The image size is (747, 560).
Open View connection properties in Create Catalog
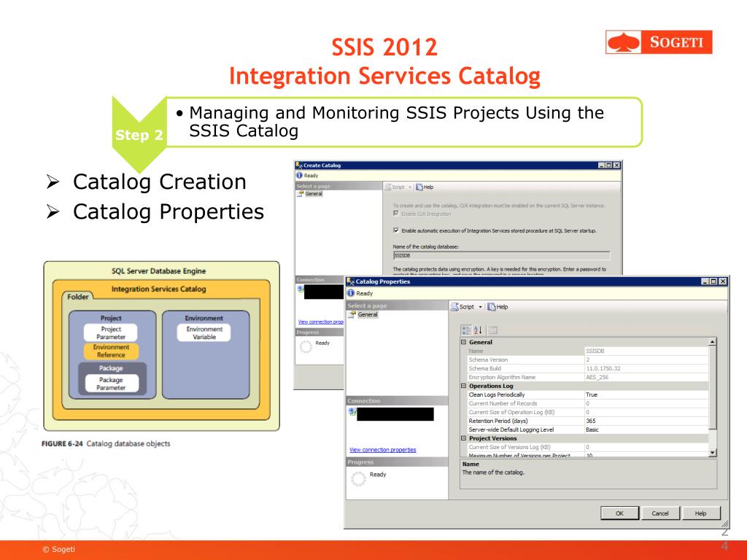(x=321, y=322)
